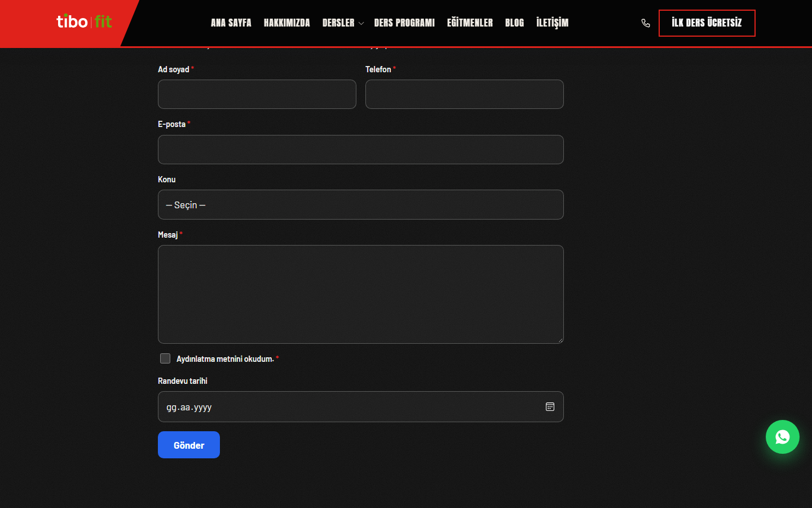Image resolution: width=812 pixels, height=508 pixels.
Task: Click into the Mesaj text area
Action: 361,294
